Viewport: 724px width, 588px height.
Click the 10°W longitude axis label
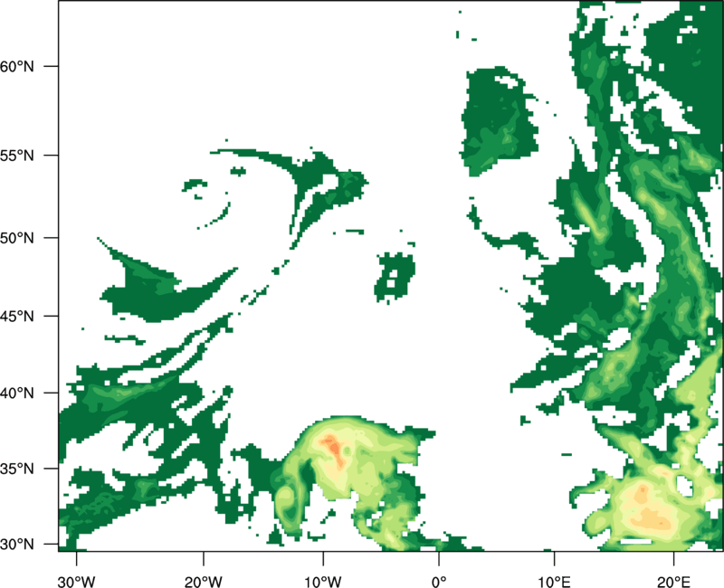323,582
